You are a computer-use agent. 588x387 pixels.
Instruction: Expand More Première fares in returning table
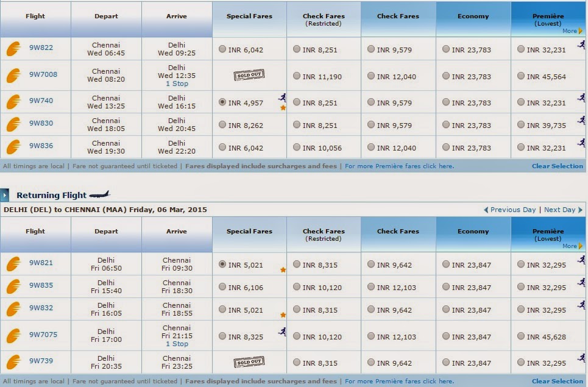coord(572,246)
